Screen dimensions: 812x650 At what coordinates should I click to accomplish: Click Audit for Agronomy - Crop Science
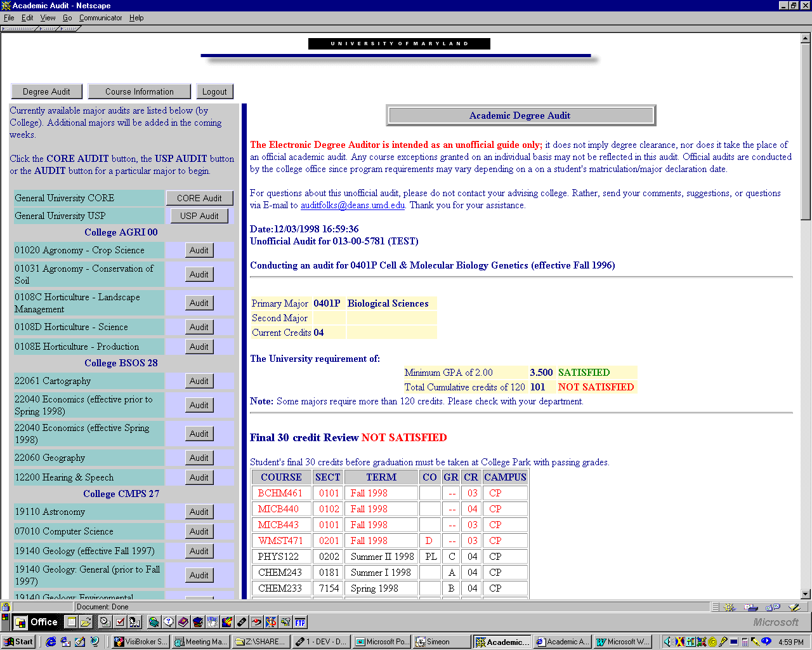[x=199, y=250]
